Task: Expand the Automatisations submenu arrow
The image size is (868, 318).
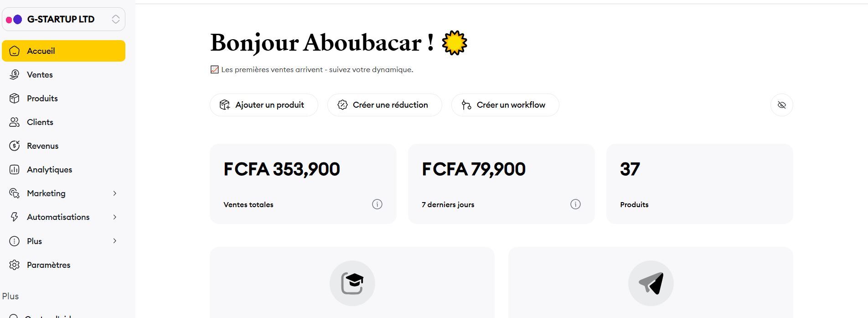Action: 115,217
